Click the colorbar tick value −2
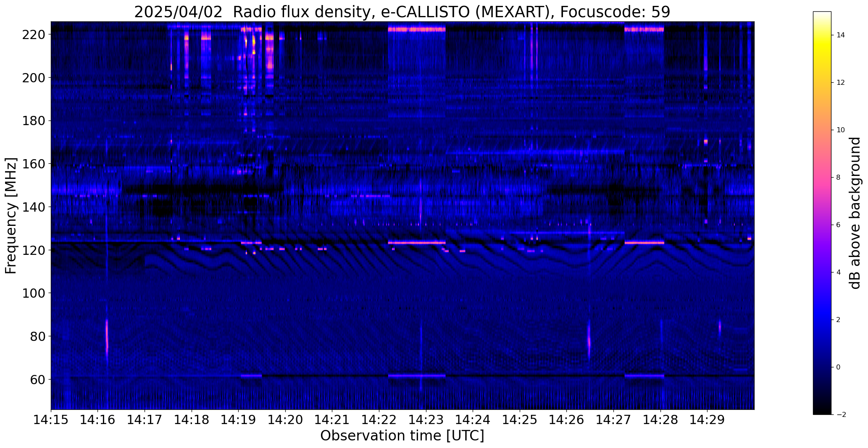This screenshot has height=448, width=868. [x=841, y=415]
